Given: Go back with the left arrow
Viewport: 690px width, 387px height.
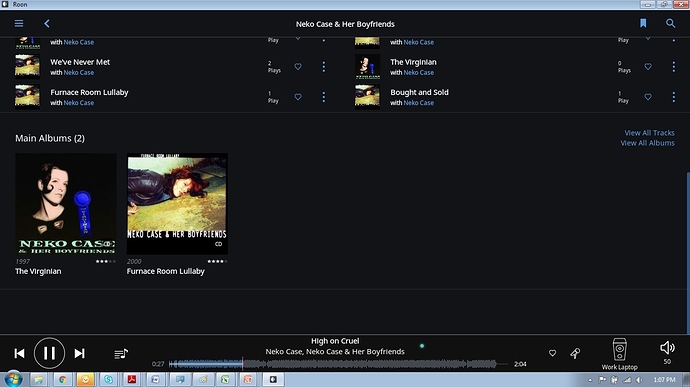Looking at the screenshot, I should pos(47,23).
